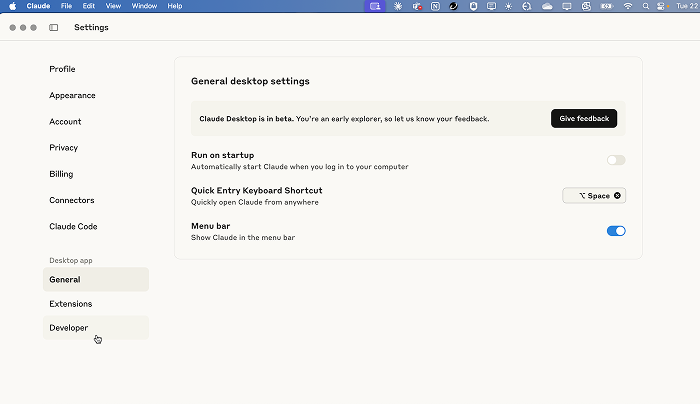Open the Notion menu bar icon
Screen dimensions: 700x405
(x=435, y=6)
